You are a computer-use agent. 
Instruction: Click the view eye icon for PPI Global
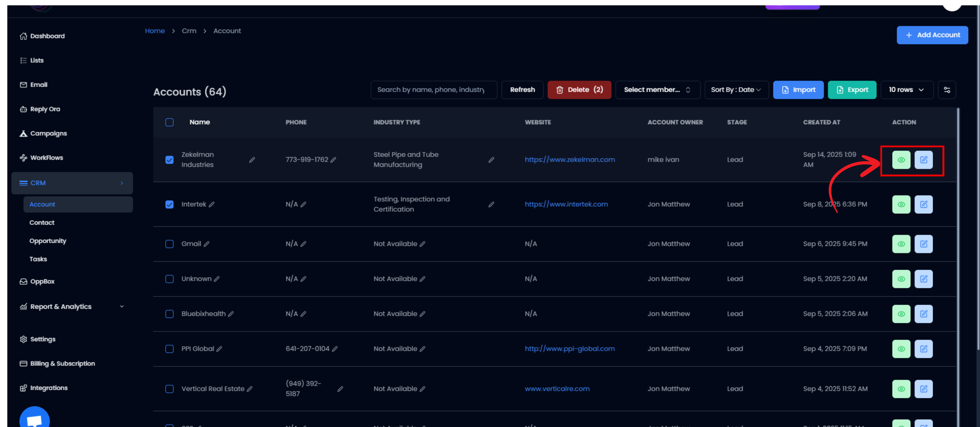coord(901,349)
